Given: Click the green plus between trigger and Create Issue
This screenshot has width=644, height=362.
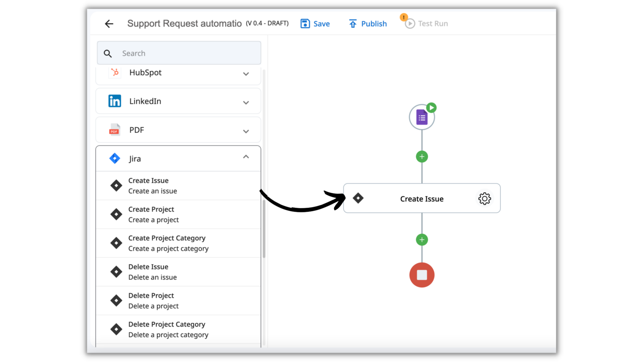Looking at the screenshot, I should click(x=422, y=156).
